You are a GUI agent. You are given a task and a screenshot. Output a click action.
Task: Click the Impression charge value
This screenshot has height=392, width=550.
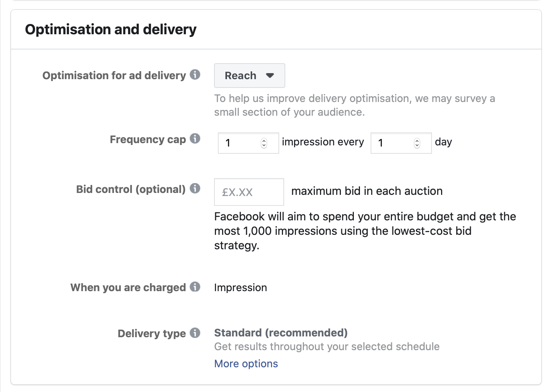tap(240, 288)
